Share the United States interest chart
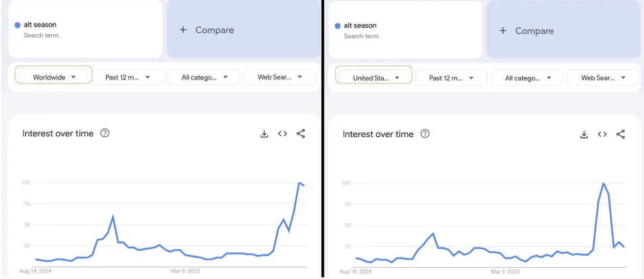644x279 pixels. click(620, 134)
